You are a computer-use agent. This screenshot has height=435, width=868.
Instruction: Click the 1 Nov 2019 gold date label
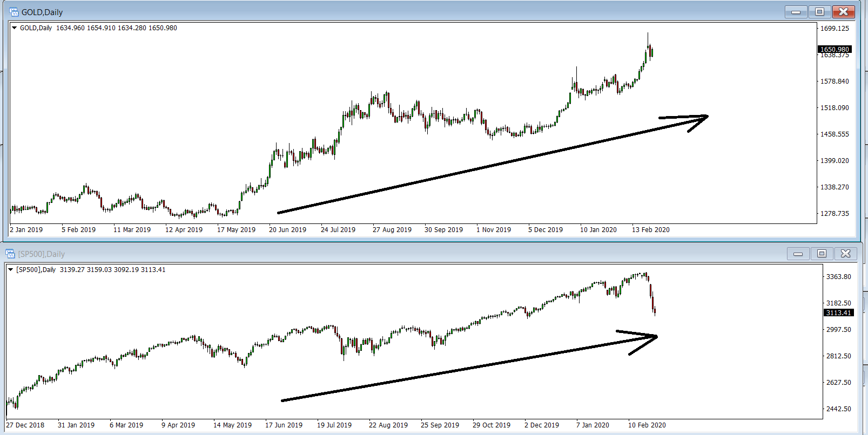pos(494,230)
